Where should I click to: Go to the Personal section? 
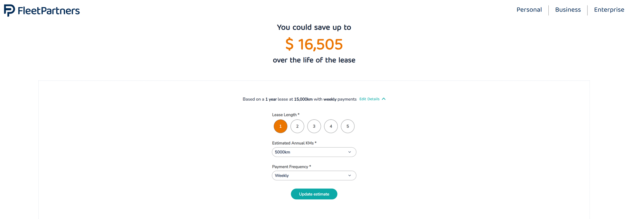(x=529, y=10)
